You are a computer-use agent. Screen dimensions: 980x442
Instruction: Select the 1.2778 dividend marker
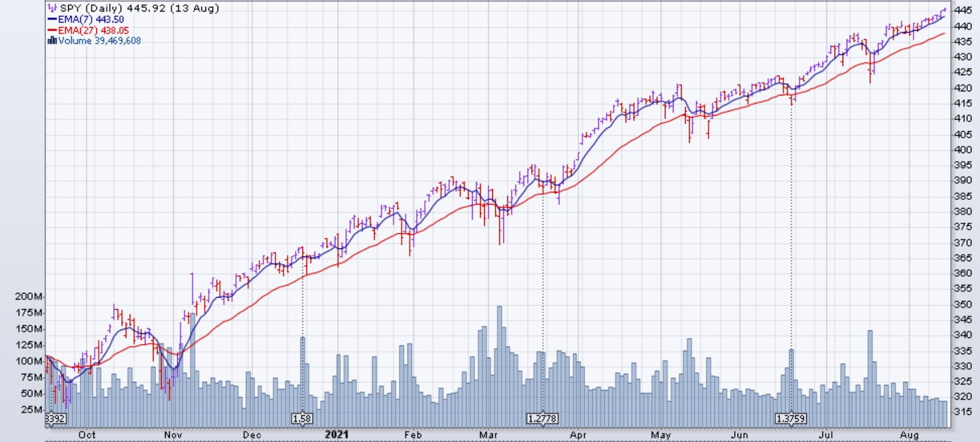543,418
